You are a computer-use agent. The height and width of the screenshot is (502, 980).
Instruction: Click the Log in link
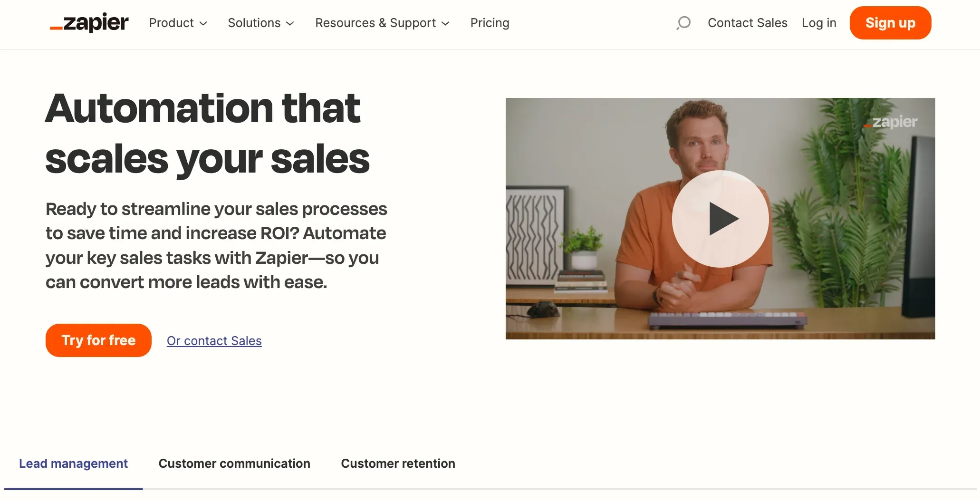819,23
